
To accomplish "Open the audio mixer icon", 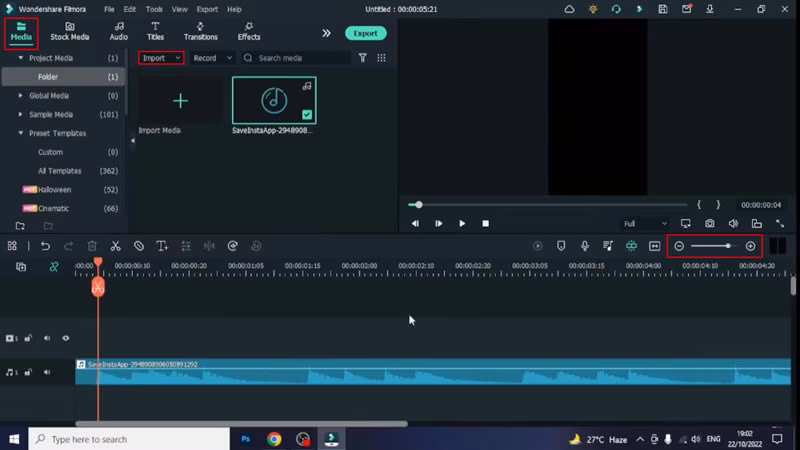I will 608,246.
